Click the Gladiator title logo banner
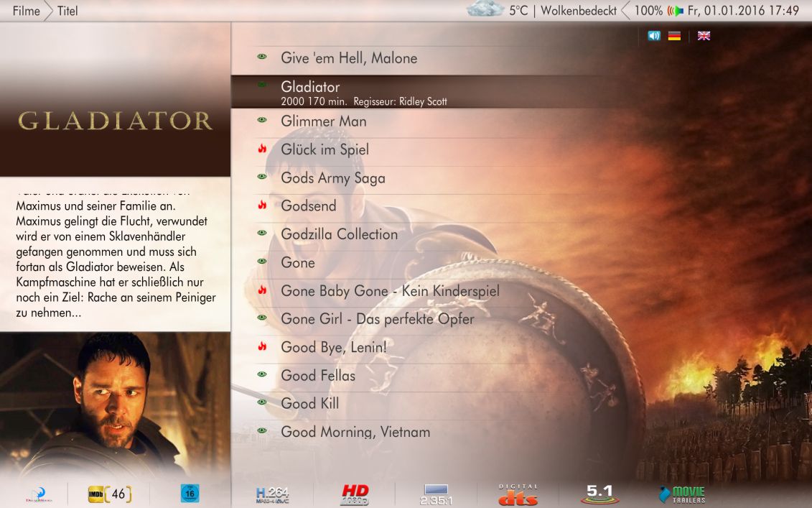The width and height of the screenshot is (812, 508). point(115,121)
